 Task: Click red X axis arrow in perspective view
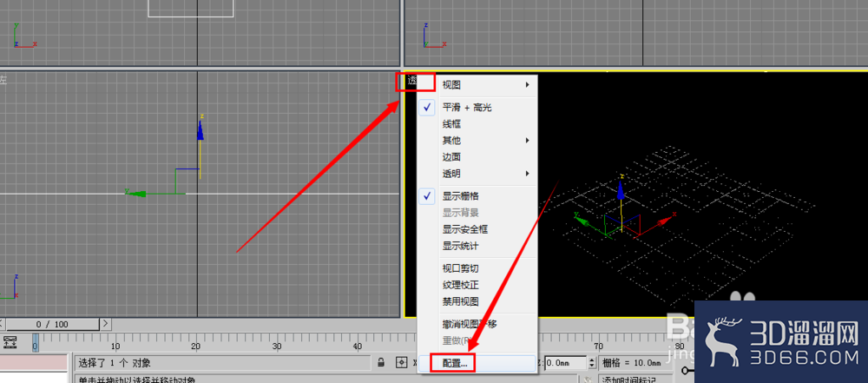click(667, 220)
